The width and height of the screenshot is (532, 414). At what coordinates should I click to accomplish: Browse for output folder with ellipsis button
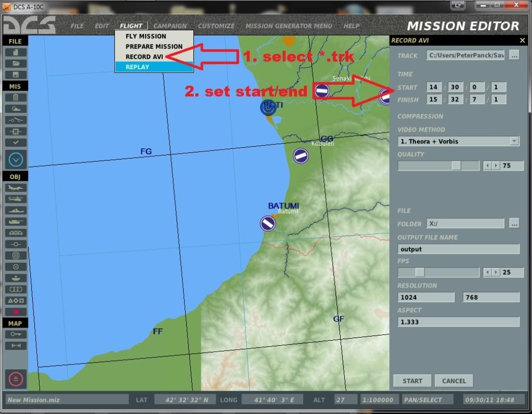click(514, 224)
